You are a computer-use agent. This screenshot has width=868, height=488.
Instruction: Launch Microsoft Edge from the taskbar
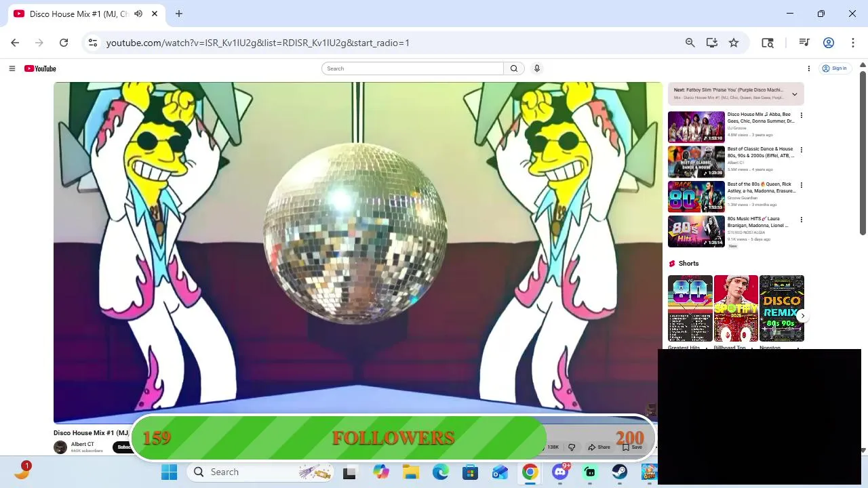point(441,472)
